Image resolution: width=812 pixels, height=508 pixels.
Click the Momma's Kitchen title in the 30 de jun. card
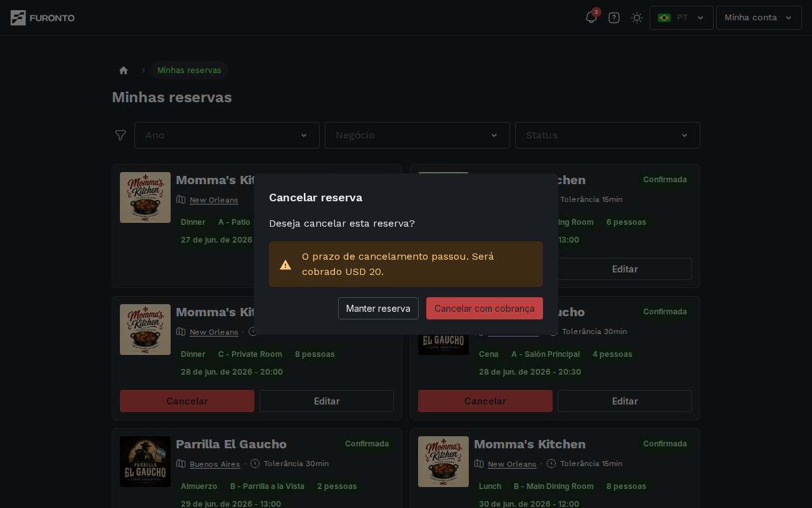[530, 444]
